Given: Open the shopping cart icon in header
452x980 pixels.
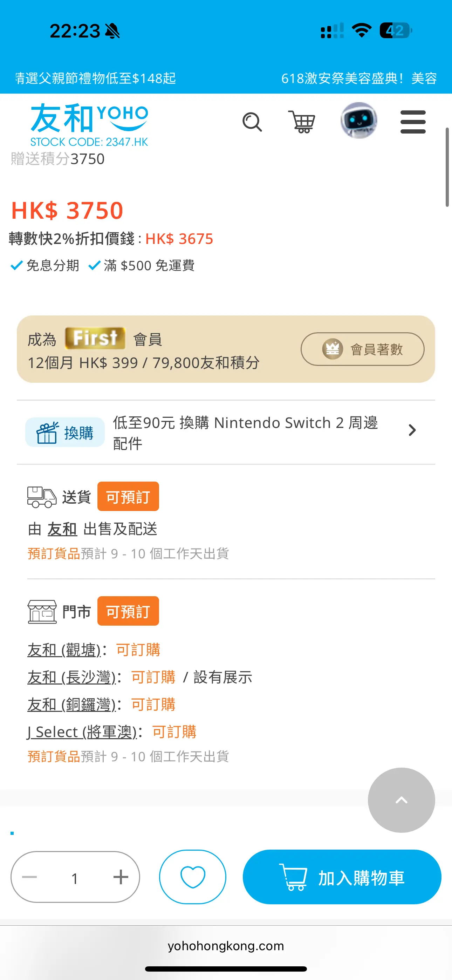Looking at the screenshot, I should tap(301, 122).
